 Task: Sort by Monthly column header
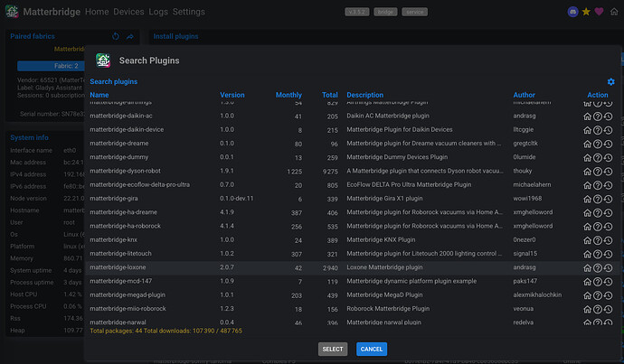coord(288,95)
